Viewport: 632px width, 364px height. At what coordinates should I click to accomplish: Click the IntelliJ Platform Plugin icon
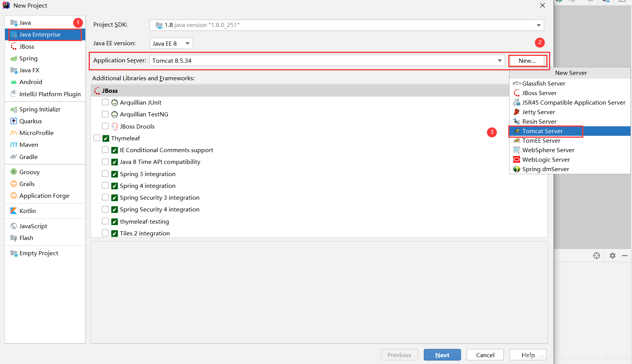click(14, 94)
